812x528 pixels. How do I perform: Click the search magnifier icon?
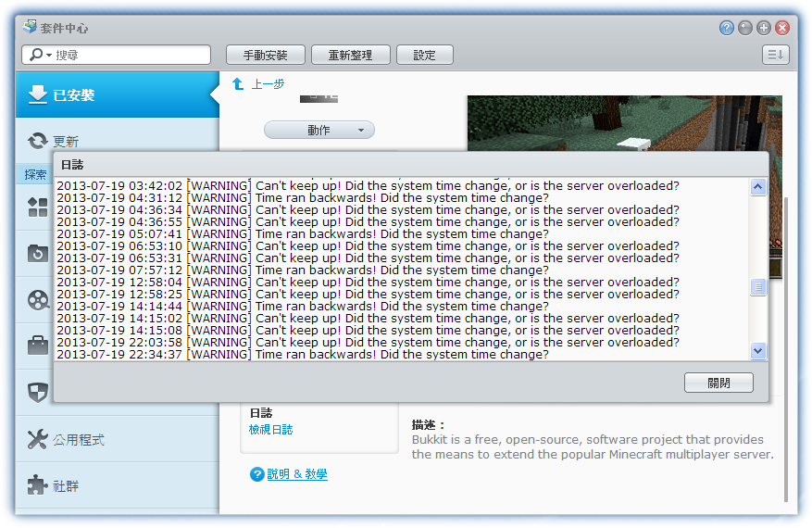(x=36, y=55)
